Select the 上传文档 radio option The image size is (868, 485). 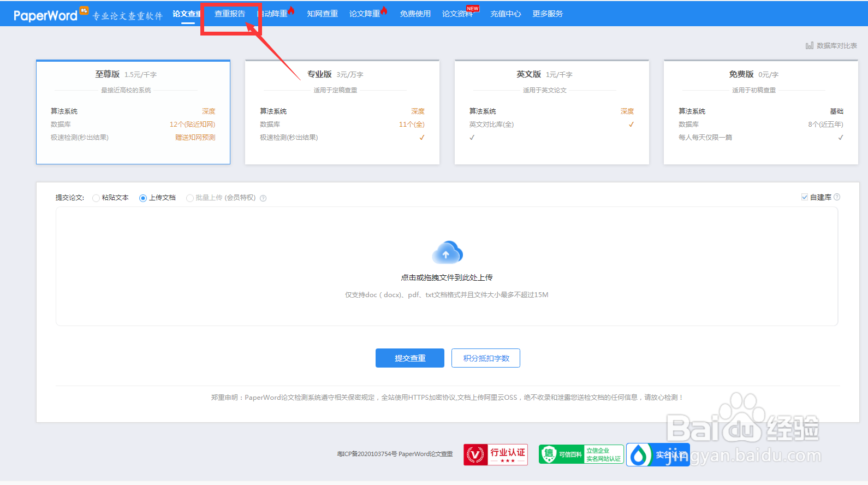pyautogui.click(x=143, y=198)
